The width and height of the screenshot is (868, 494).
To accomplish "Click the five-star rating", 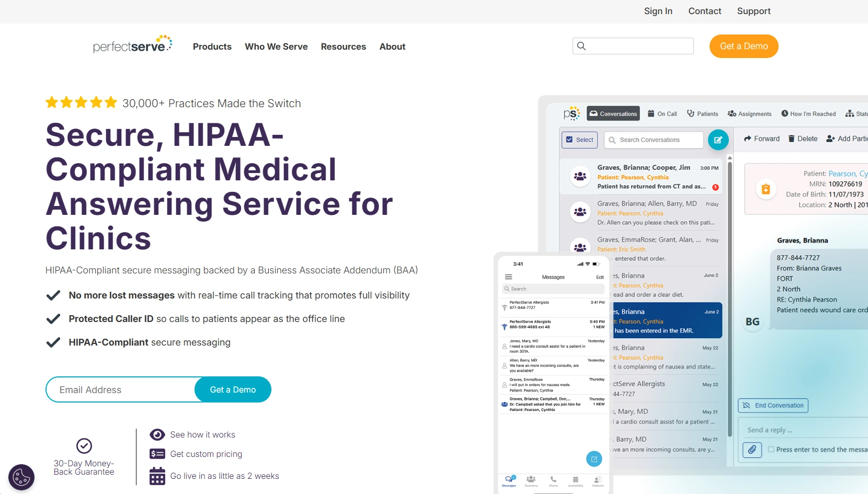I will click(81, 102).
